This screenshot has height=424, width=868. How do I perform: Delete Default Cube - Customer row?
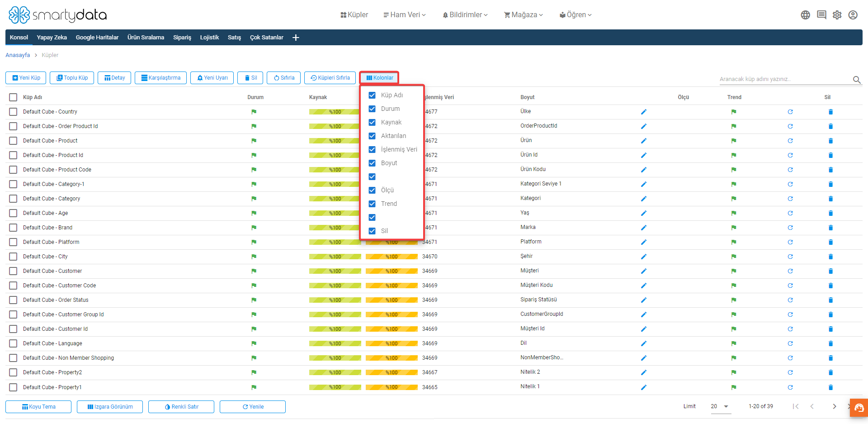click(x=830, y=271)
